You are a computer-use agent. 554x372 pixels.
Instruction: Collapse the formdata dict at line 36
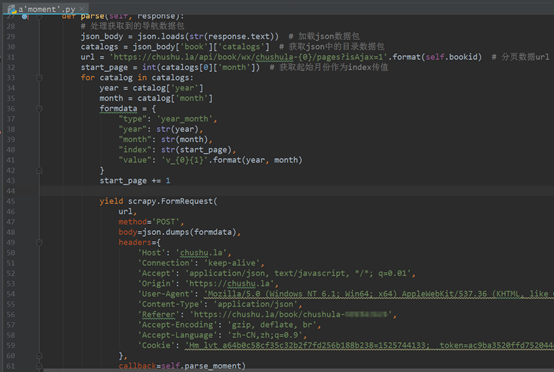tap(39, 108)
